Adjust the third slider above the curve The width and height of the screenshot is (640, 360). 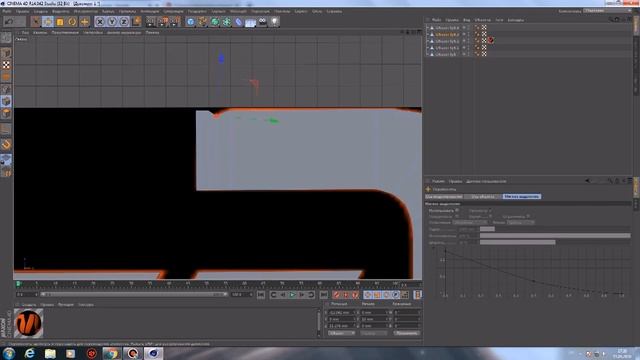click(x=518, y=242)
